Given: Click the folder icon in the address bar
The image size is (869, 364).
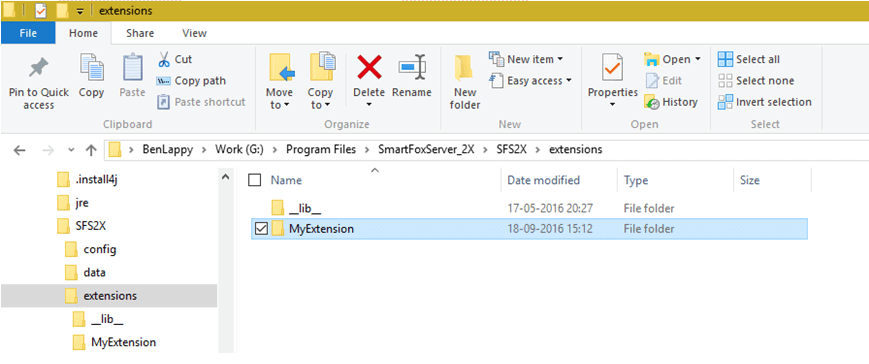Looking at the screenshot, I should (115, 150).
